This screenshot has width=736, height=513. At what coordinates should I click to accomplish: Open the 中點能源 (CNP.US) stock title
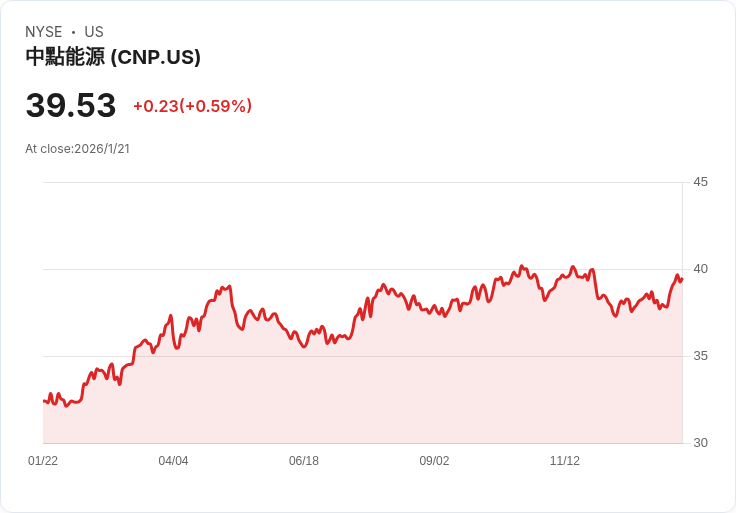pos(113,57)
